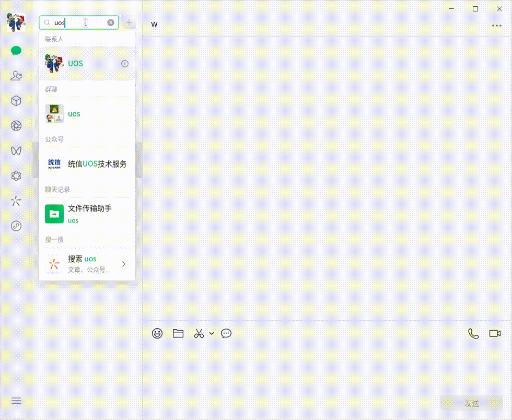Open Channels butterfly icon in sidebar

point(16,151)
